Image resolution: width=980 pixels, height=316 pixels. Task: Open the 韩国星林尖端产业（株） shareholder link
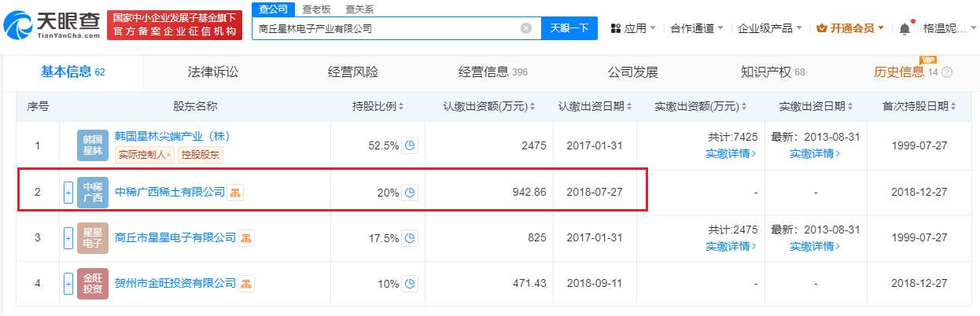coord(172,136)
